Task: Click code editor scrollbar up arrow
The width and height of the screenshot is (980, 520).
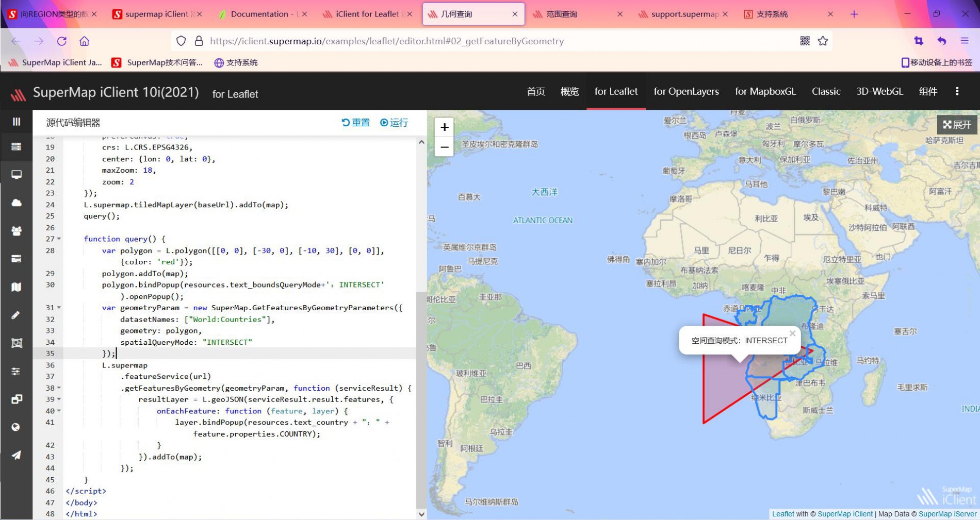Action: point(421,142)
